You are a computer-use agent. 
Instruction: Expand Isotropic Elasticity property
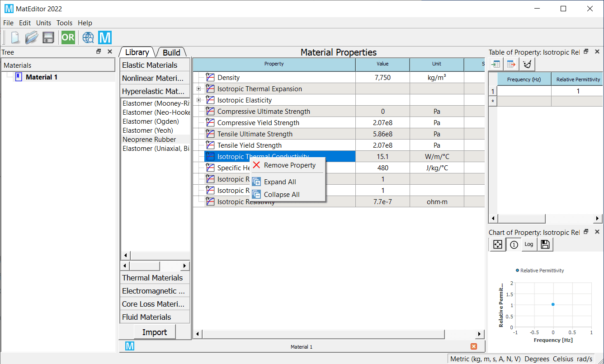[x=198, y=100]
